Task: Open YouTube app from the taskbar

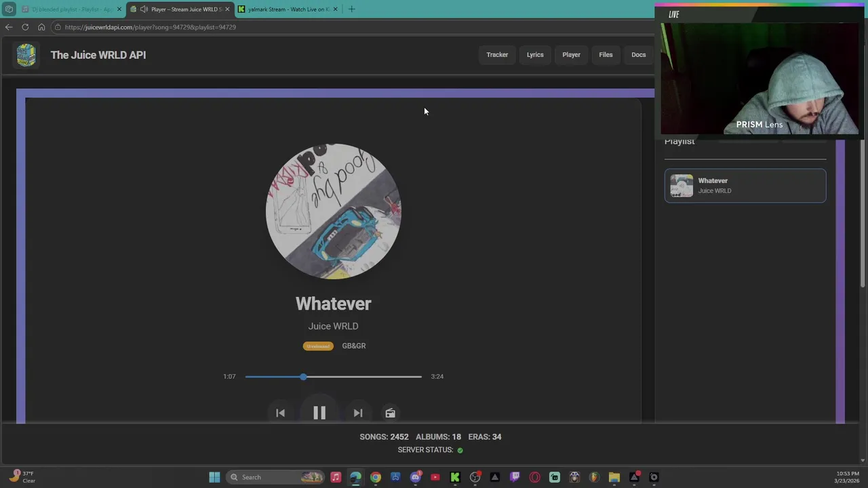Action: 435,477
